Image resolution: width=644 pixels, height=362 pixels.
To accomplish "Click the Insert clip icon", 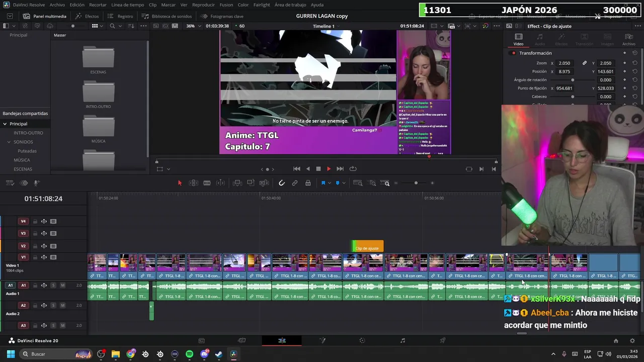I will pos(237,183).
